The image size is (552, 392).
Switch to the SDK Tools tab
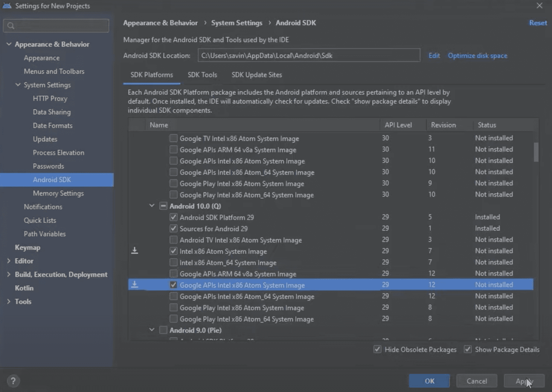[202, 74]
